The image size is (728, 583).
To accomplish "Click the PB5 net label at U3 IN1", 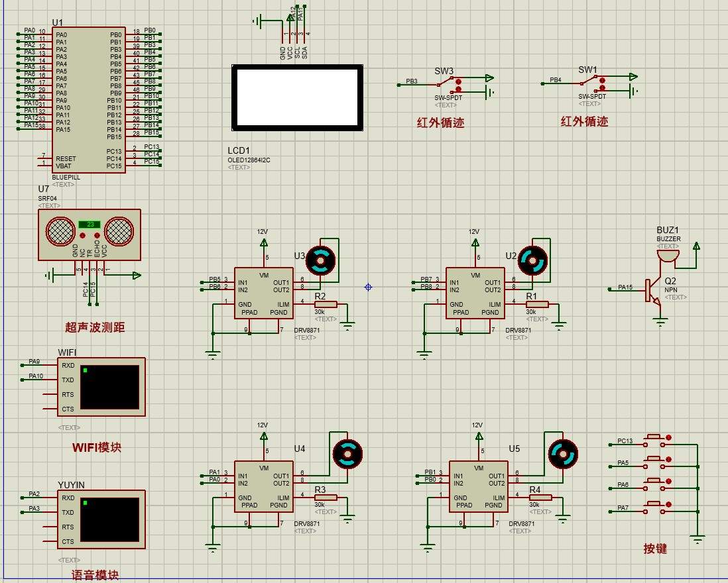I will (215, 279).
